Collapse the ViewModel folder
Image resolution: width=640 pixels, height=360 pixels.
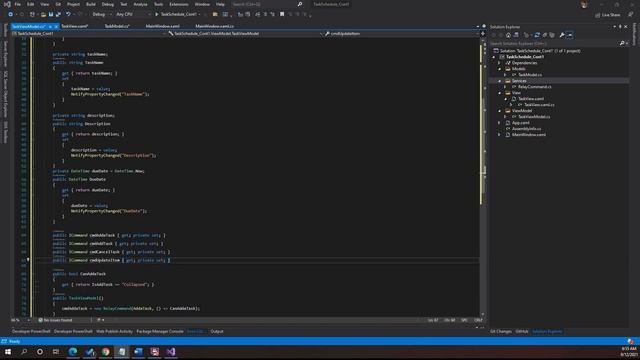click(x=499, y=111)
